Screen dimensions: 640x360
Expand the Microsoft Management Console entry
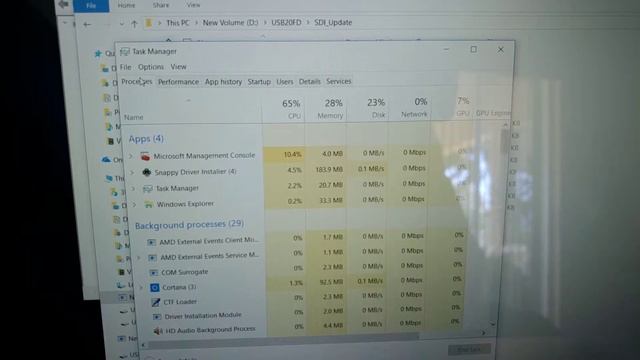click(x=131, y=156)
